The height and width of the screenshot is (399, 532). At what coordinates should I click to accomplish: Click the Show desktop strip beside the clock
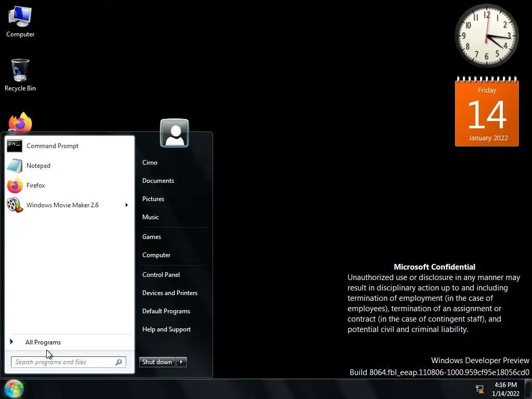pos(528,389)
